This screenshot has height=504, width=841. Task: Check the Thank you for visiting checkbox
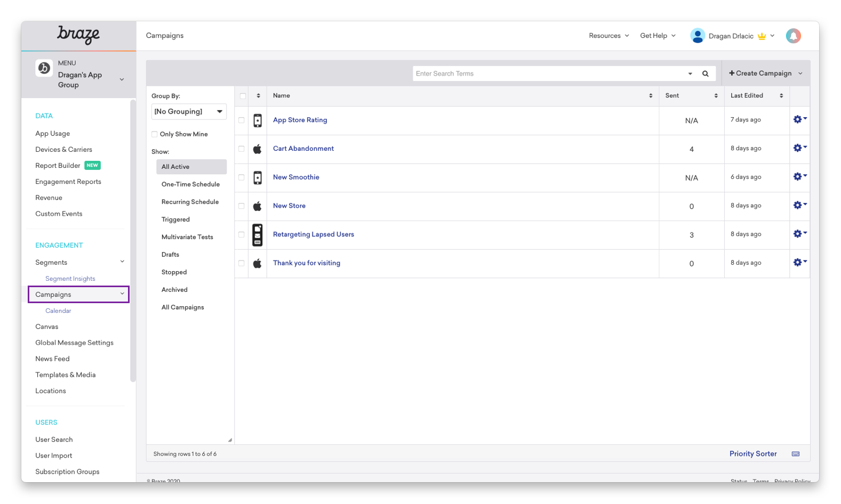click(242, 263)
